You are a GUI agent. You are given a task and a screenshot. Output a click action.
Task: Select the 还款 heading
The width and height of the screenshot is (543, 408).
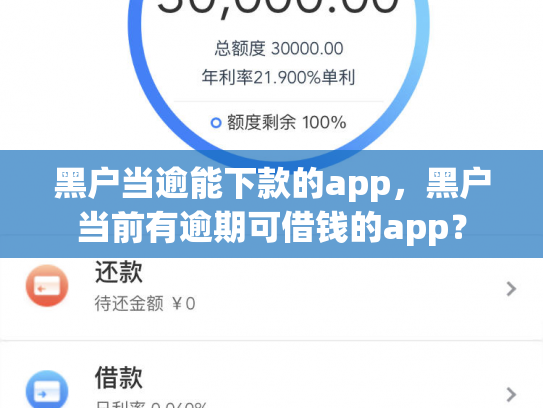119,272
